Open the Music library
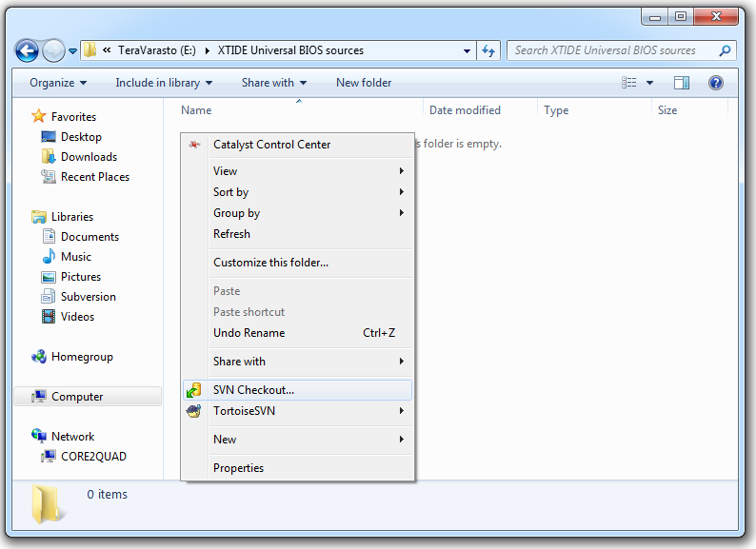 76,257
